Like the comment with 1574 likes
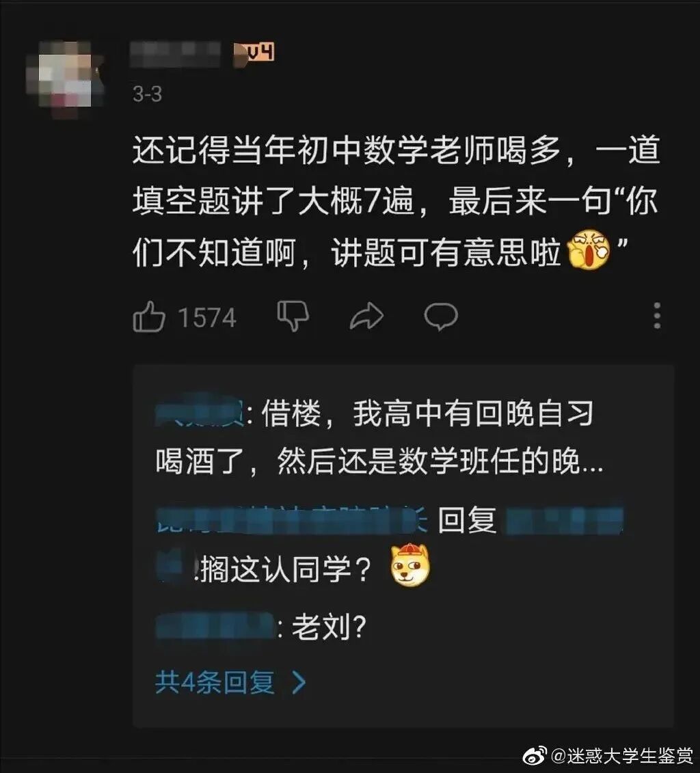The height and width of the screenshot is (773, 700). pyautogui.click(x=148, y=316)
